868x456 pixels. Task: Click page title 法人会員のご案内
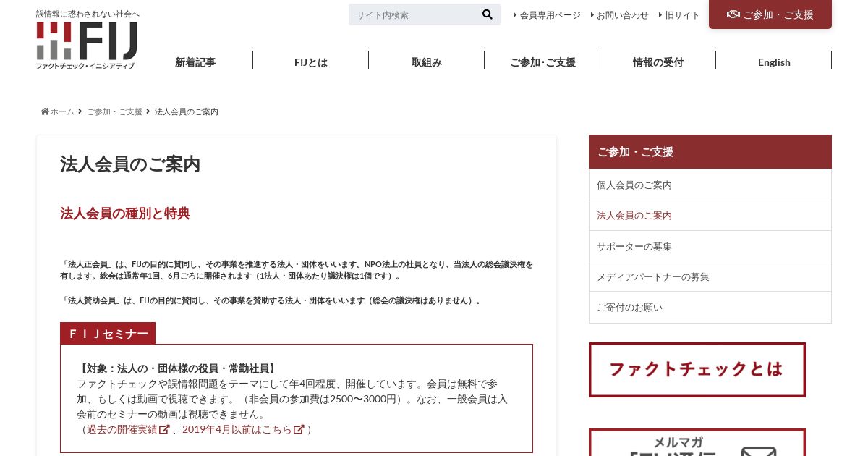tap(130, 164)
